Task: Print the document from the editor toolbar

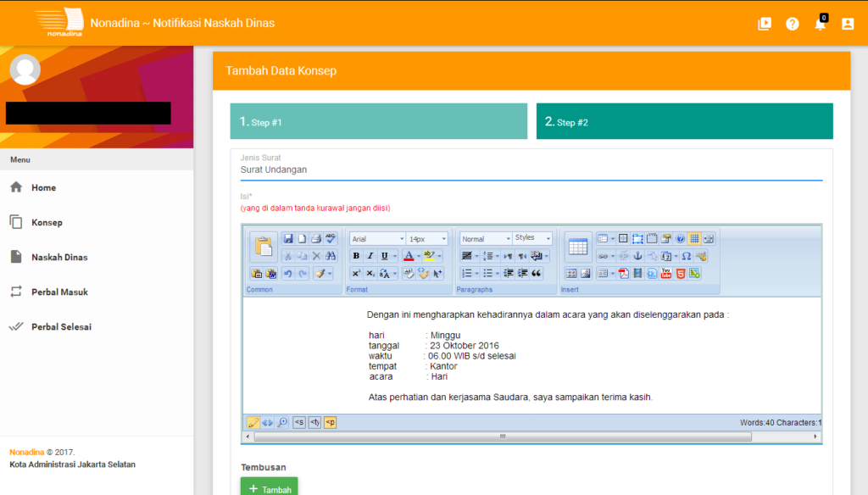Action: [316, 239]
